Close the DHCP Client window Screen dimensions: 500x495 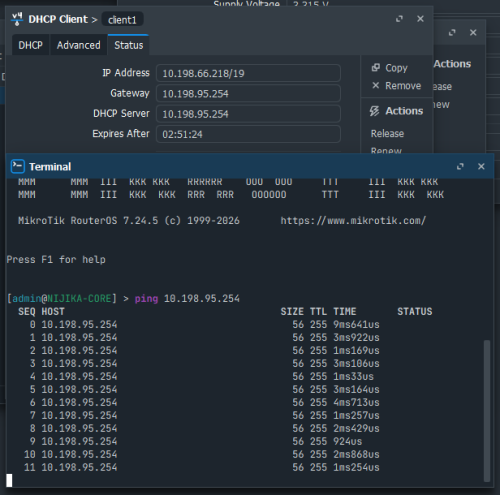pos(420,19)
